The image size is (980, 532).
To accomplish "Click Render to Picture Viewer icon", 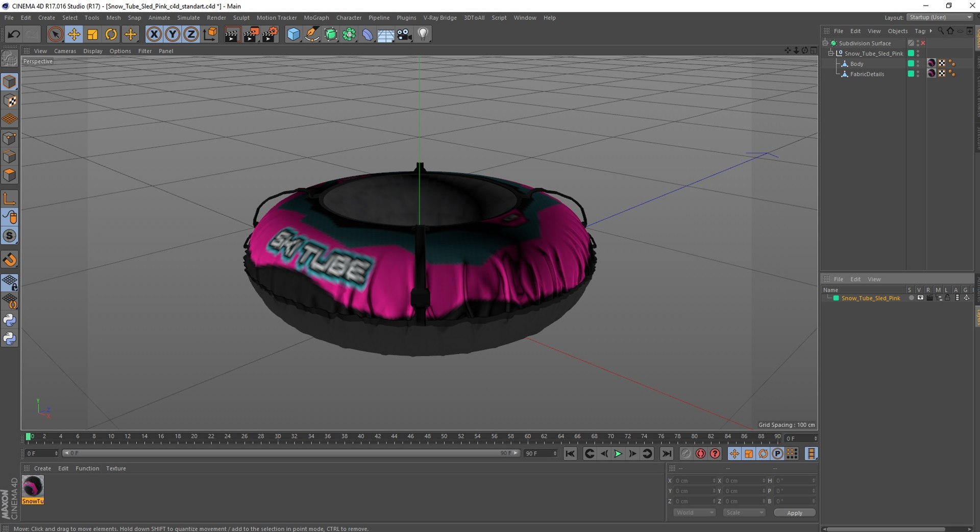I will [x=251, y=34].
